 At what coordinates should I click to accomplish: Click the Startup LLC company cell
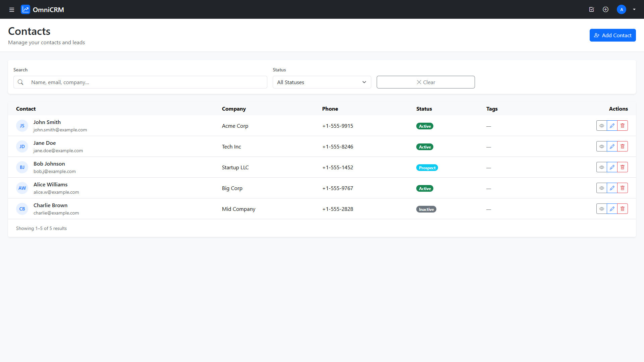click(235, 167)
